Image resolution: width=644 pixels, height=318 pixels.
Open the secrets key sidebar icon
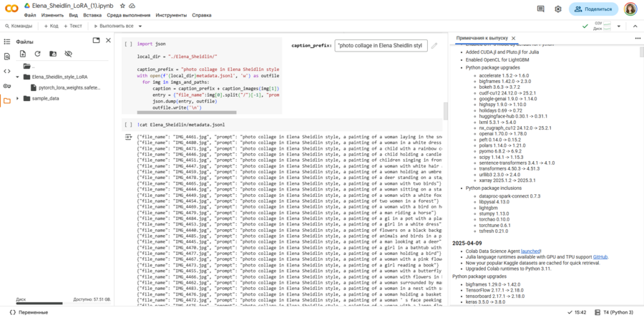click(7, 85)
